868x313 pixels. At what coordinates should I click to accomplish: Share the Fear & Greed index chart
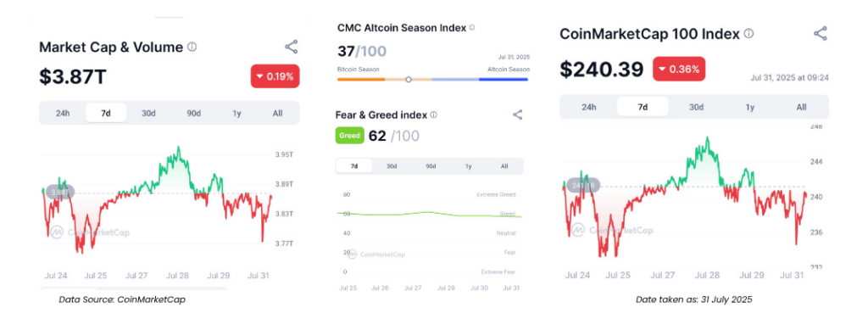518,115
